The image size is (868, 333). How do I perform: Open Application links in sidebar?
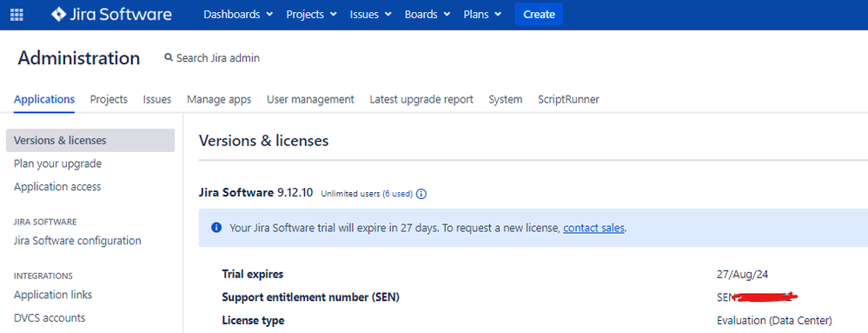[x=53, y=294]
